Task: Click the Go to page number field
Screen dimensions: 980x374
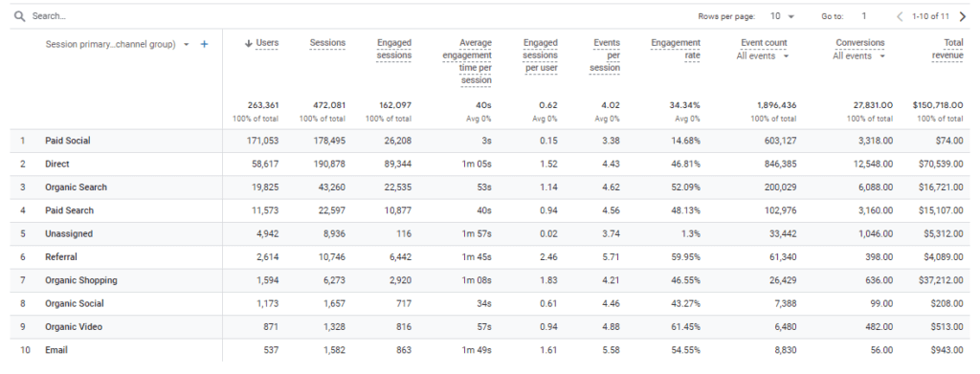Action: [x=864, y=16]
